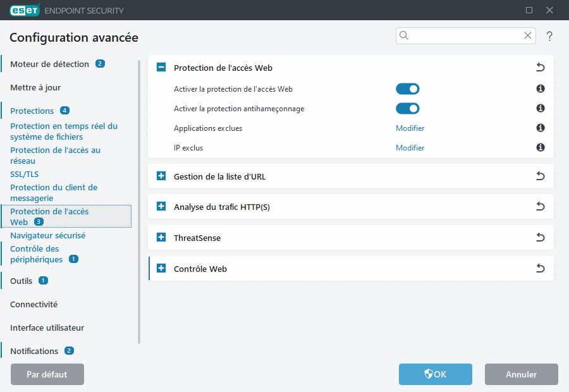The image size is (569, 392).
Task: Click the info icon beside IP exclus
Action: click(x=540, y=147)
